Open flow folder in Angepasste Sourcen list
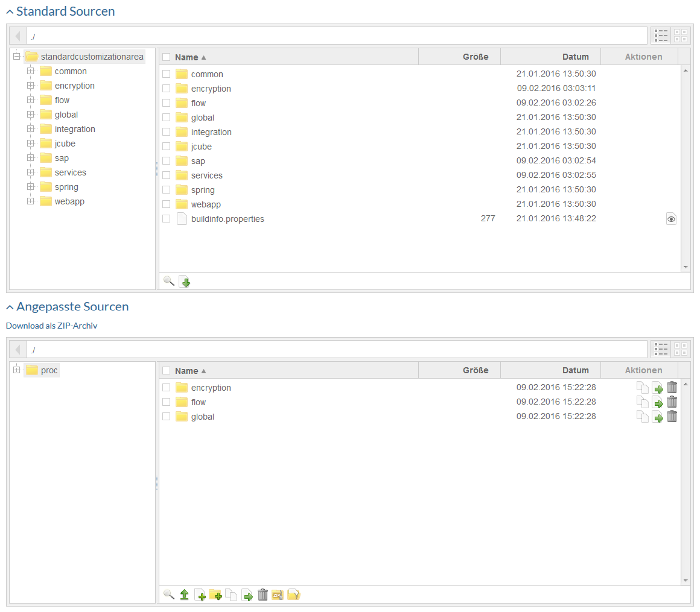Image resolution: width=700 pixels, height=612 pixels. point(198,402)
